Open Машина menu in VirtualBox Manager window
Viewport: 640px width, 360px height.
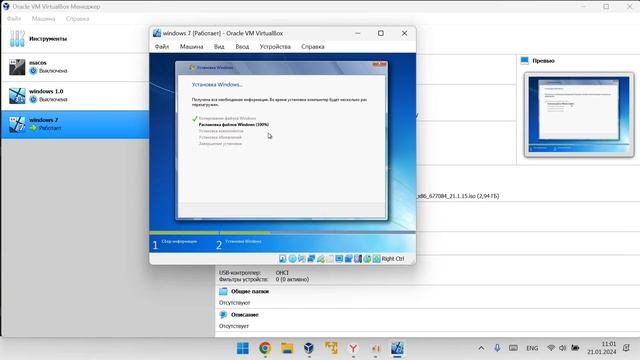[43, 19]
